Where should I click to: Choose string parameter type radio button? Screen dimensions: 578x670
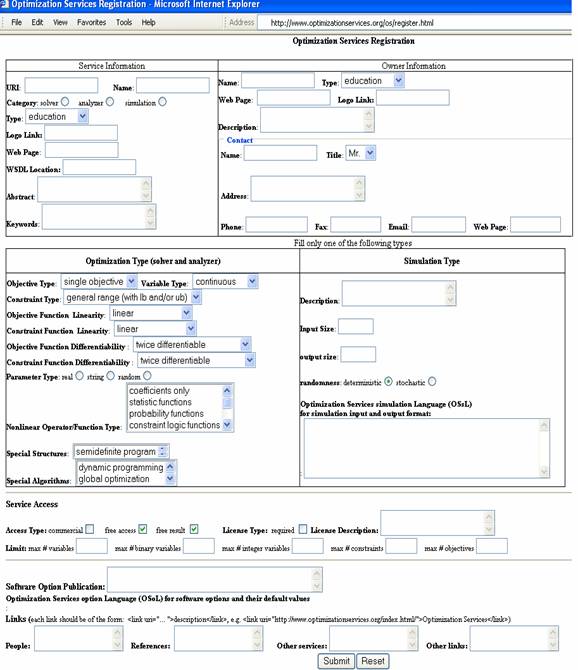point(111,376)
